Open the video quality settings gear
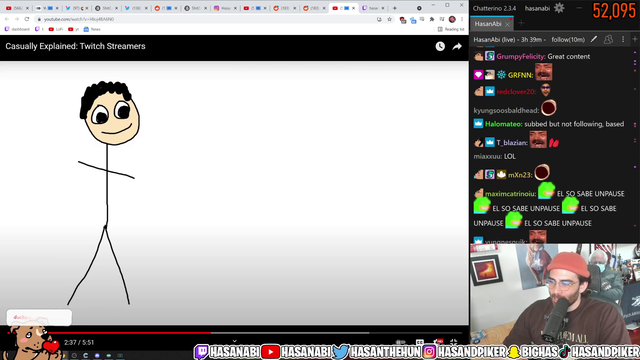The image size is (640, 360). coord(438,342)
